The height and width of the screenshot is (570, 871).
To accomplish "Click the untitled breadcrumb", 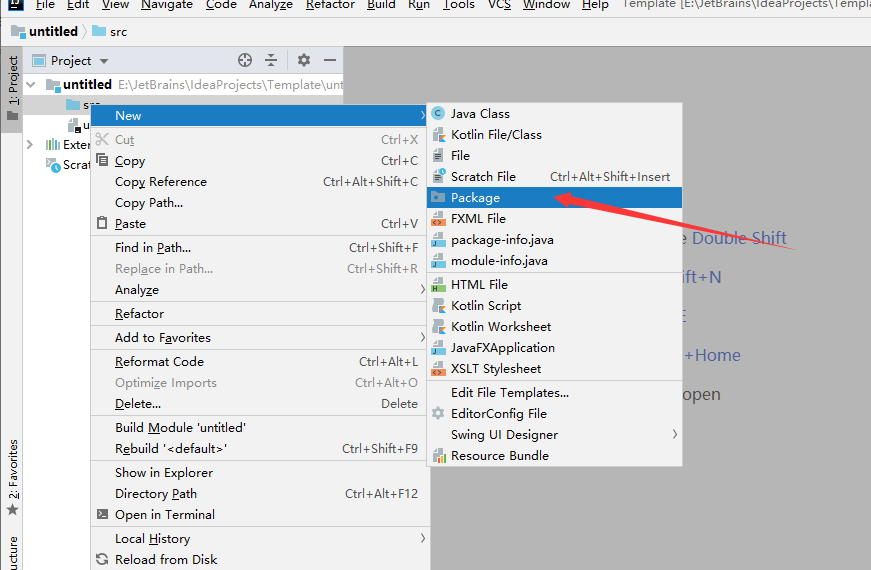I will pos(44,32).
